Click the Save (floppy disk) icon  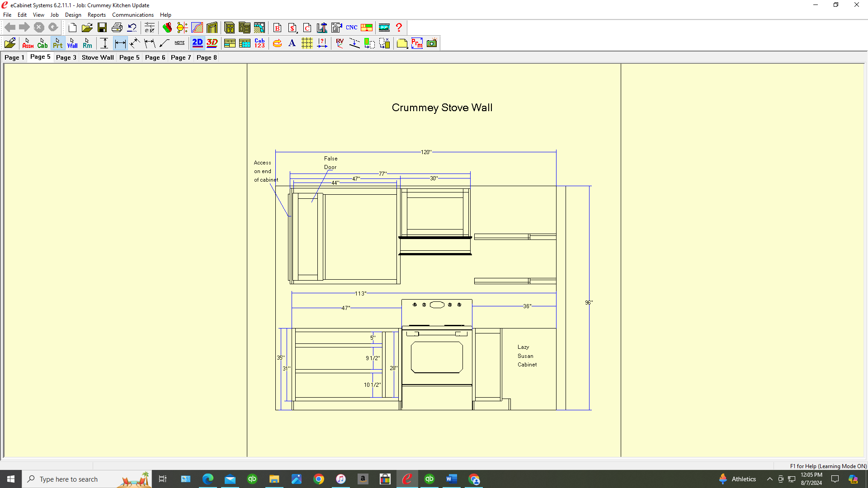(102, 28)
